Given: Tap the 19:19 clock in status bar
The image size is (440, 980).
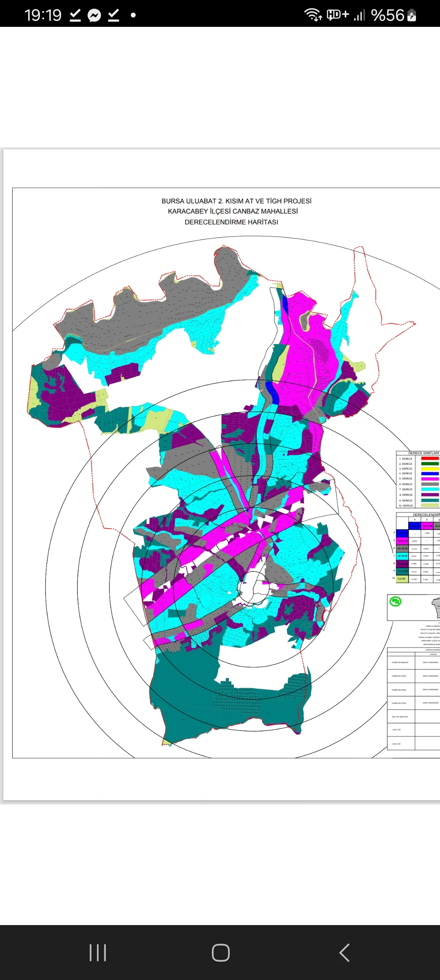Looking at the screenshot, I should (43, 15).
